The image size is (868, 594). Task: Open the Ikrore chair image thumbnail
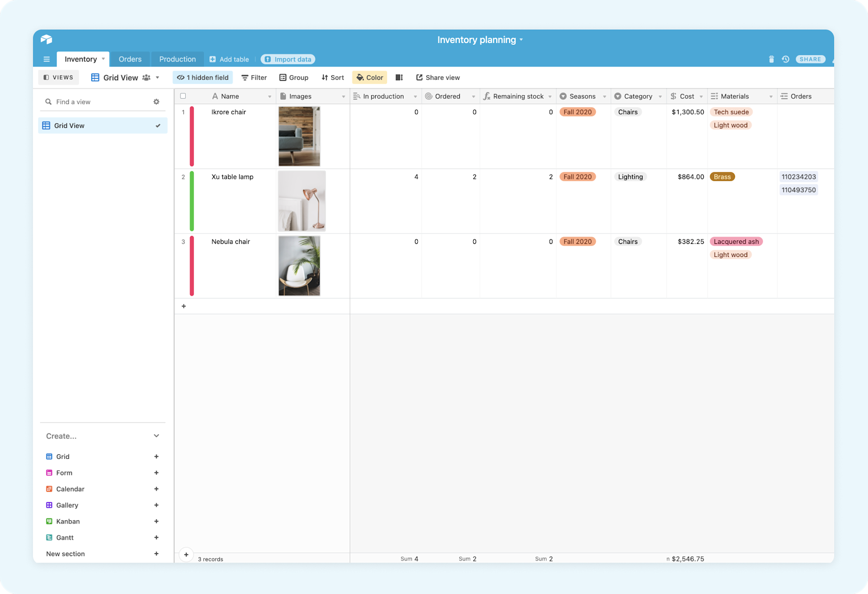point(299,136)
